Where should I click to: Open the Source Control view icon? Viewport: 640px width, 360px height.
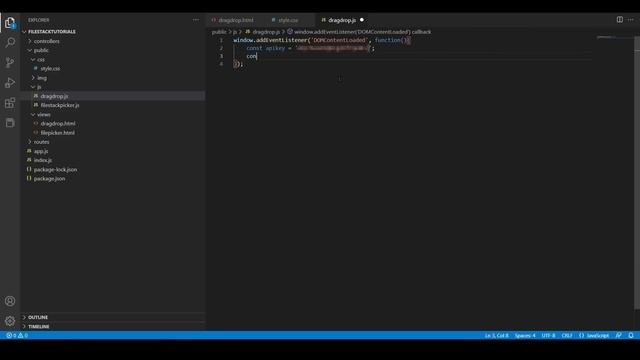pos(10,62)
